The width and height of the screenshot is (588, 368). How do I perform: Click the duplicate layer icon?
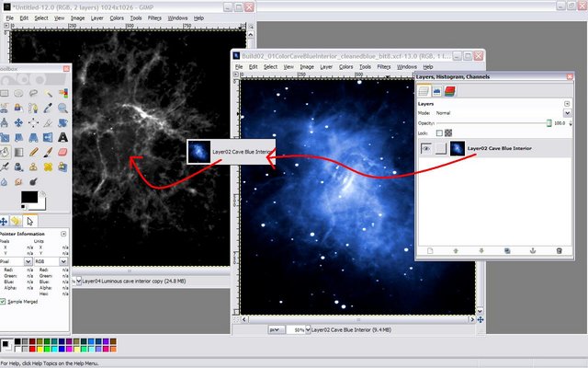click(506, 250)
